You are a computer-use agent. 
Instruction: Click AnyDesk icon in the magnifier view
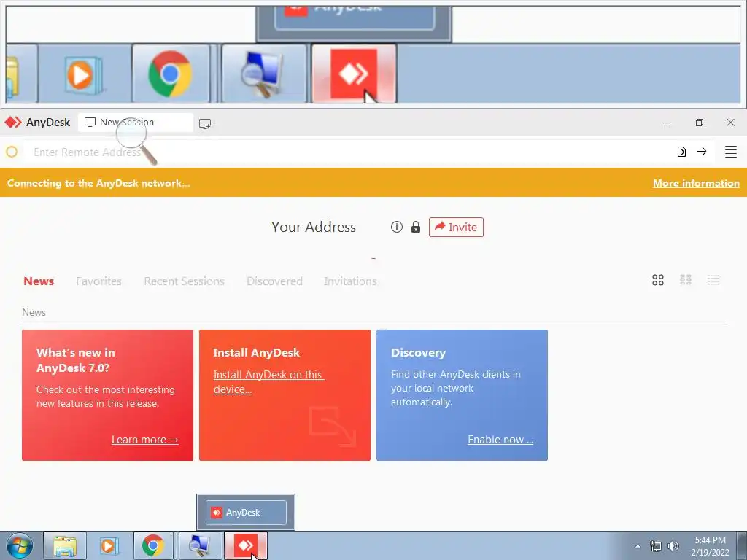[x=354, y=74]
